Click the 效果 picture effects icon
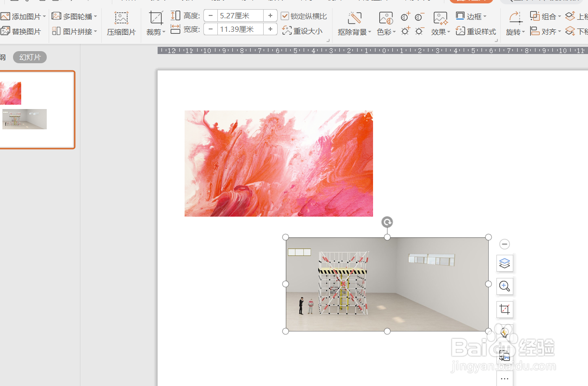Screen dimensions: 588x386 (440, 18)
